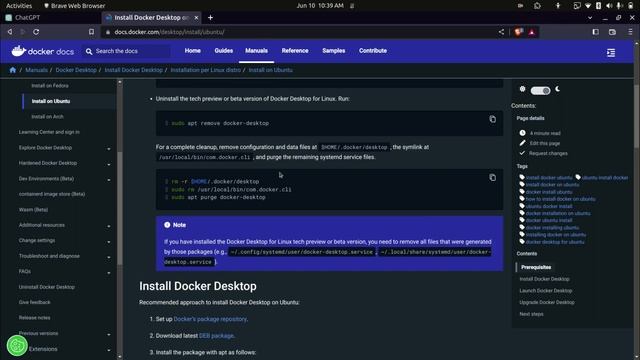Open Brave Shields lion icon
Screen dimensions: 640x360
[x=518, y=32]
